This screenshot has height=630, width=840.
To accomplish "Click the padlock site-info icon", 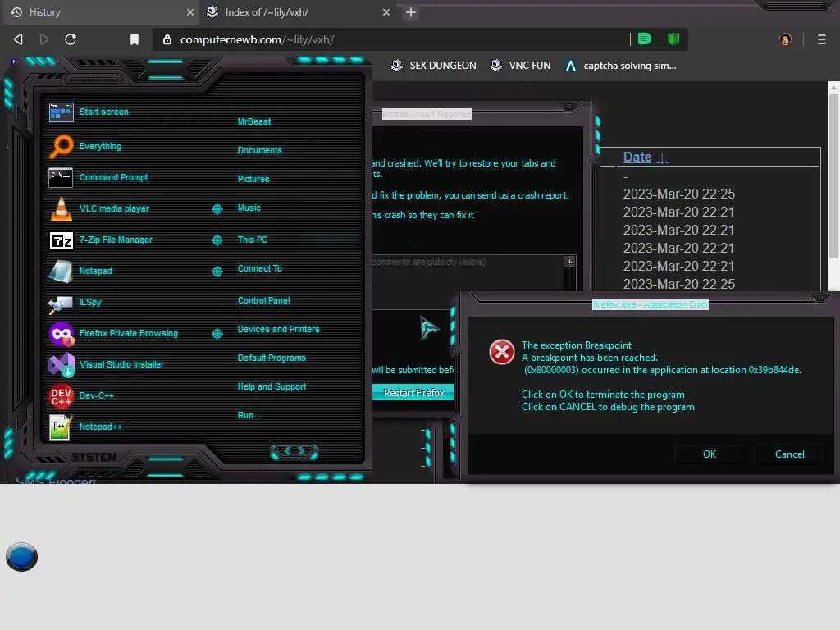I will pyautogui.click(x=167, y=39).
